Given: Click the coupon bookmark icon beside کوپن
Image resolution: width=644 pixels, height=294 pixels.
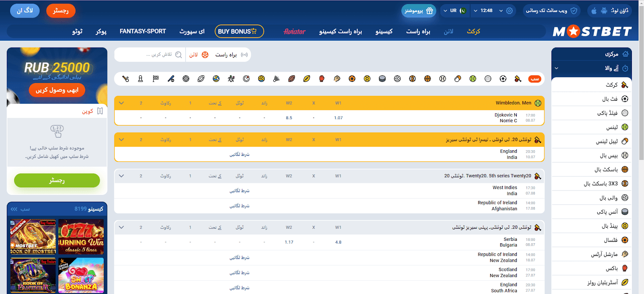Looking at the screenshot, I should coord(100,111).
